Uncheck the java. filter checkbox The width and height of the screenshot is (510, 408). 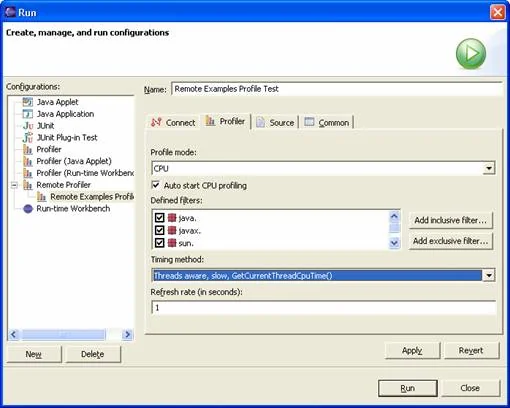point(159,218)
